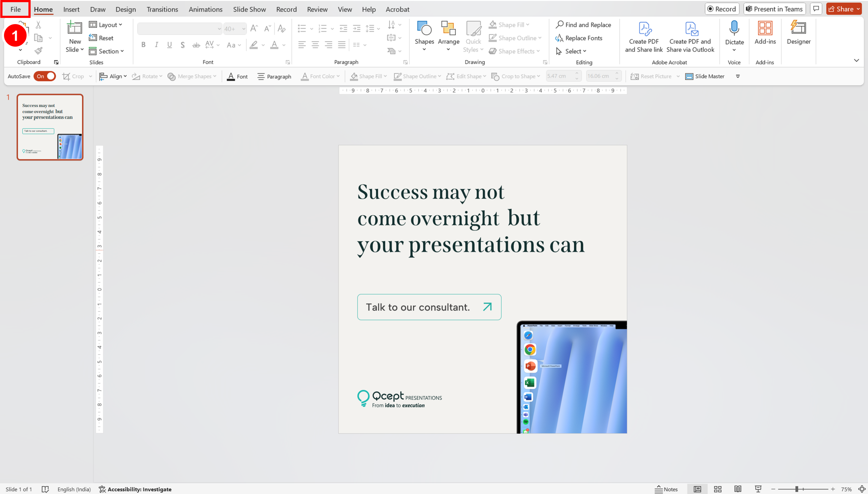Click the zoom slider handle
The image size is (868, 494).
(x=796, y=489)
